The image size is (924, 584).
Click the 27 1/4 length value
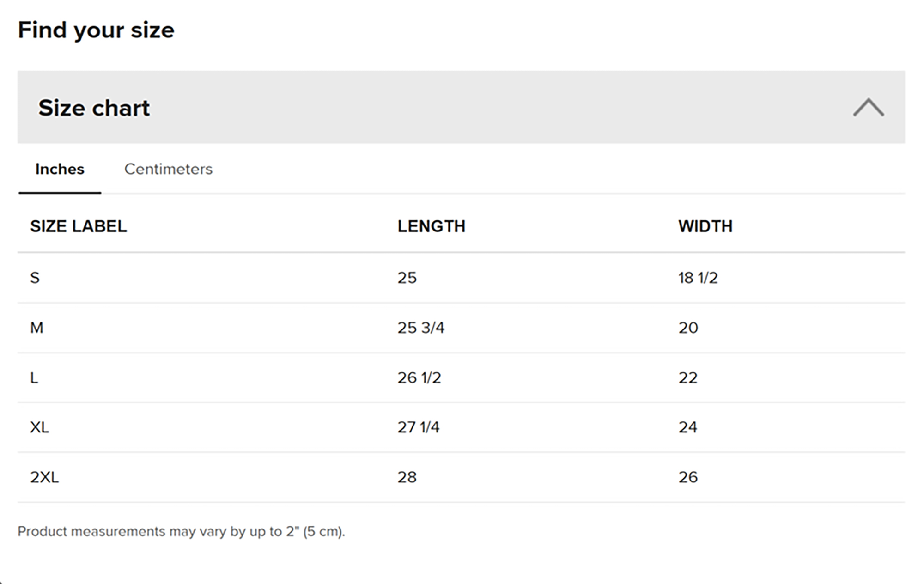click(418, 427)
